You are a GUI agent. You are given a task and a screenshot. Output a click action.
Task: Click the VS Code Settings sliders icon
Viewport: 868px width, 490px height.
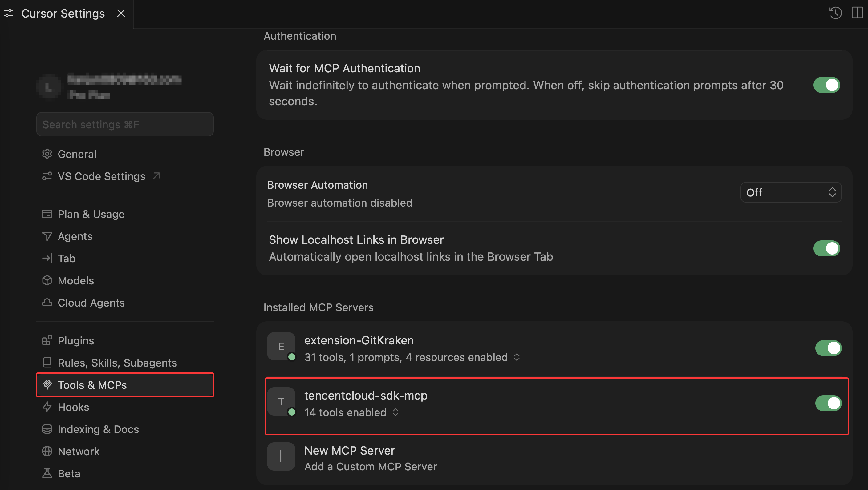pos(47,176)
